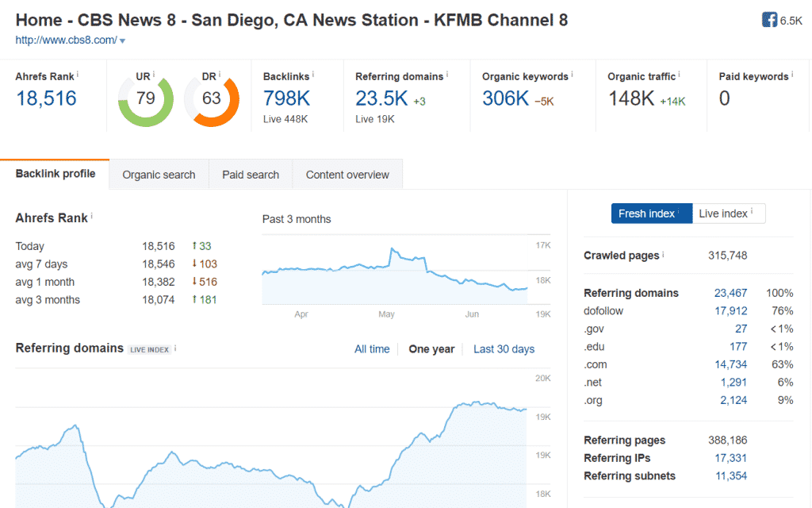812x508 pixels.
Task: Click the Paid keywords info icon
Action: [x=792, y=75]
